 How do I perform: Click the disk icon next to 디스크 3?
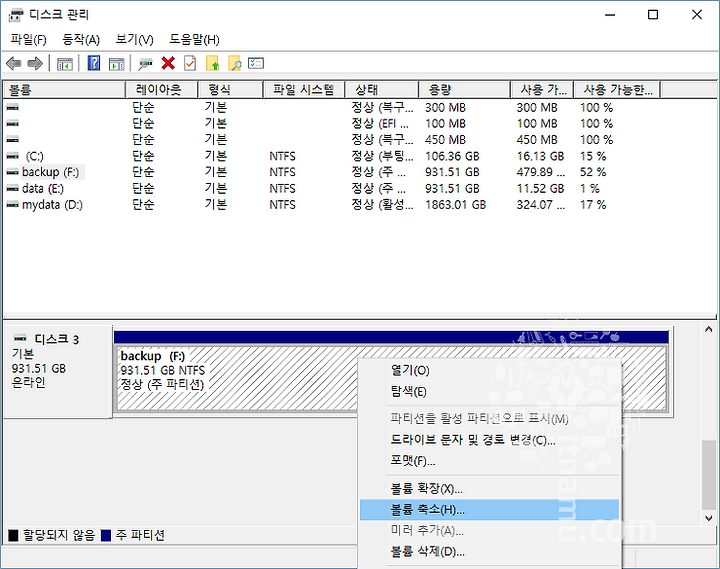click(x=20, y=338)
